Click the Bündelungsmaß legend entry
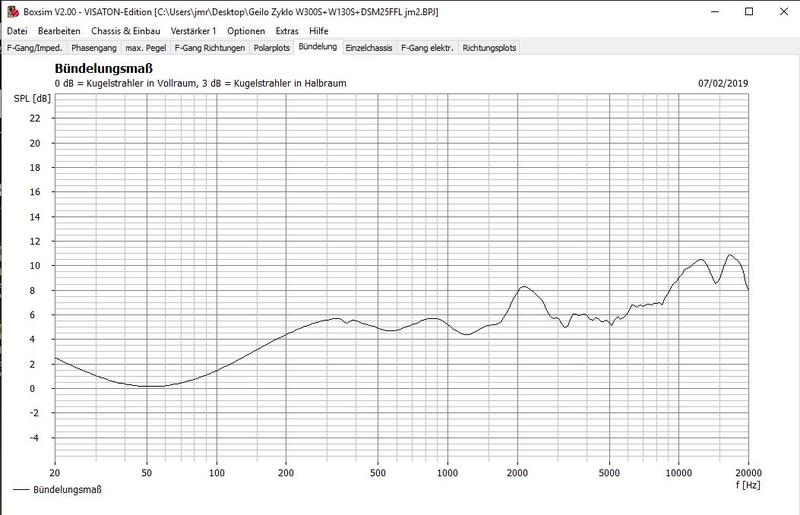The height and width of the screenshot is (515, 800). pyautogui.click(x=57, y=489)
